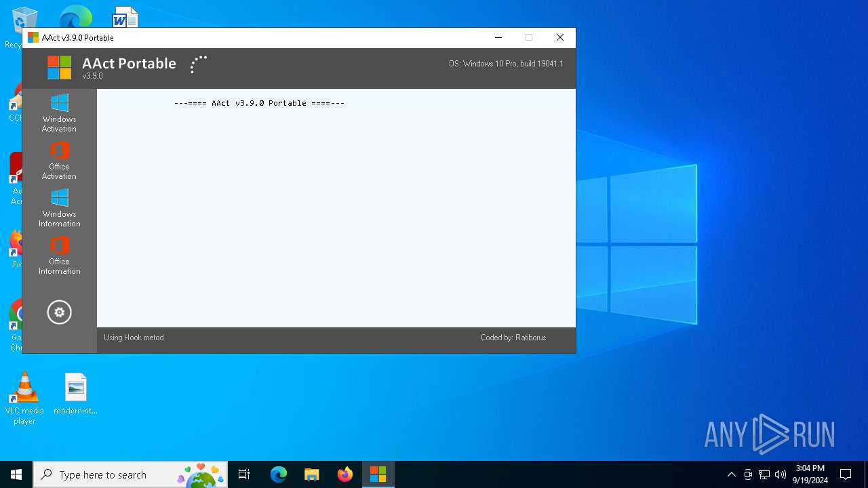This screenshot has width=868, height=488.
Task: Launch Microsoft Edge from taskbar
Action: [x=279, y=474]
